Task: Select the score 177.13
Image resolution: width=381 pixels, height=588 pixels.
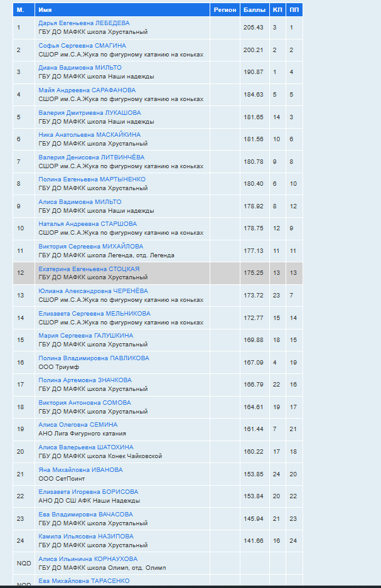Action: [254, 251]
